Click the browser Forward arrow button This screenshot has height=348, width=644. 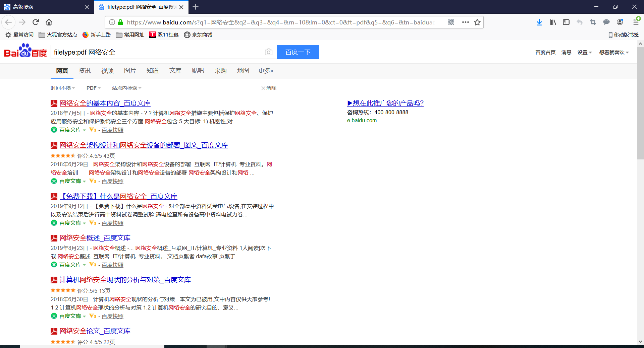22,22
